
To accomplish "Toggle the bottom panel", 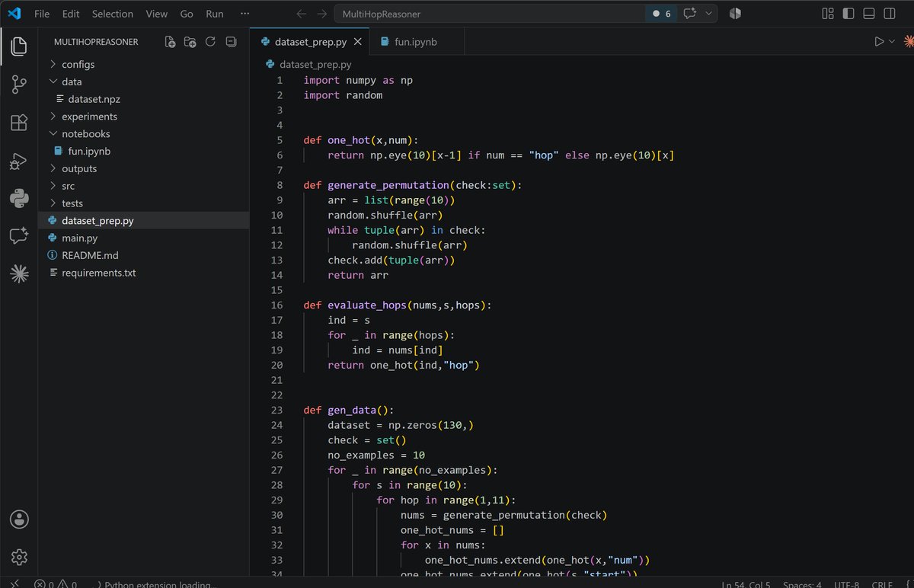I will pyautogui.click(x=869, y=14).
